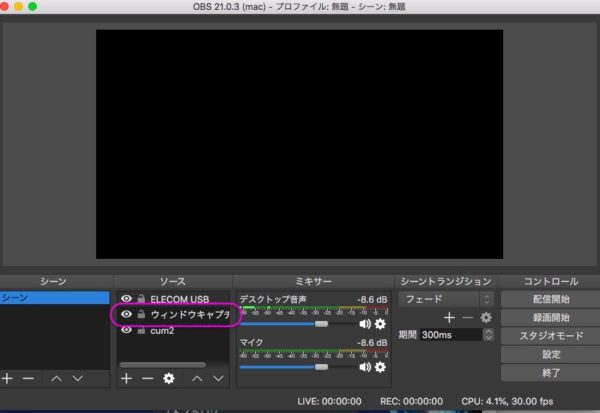Viewport: 600px width, 413px height.
Task: Click 配信開始 to start streaming
Action: (550, 298)
